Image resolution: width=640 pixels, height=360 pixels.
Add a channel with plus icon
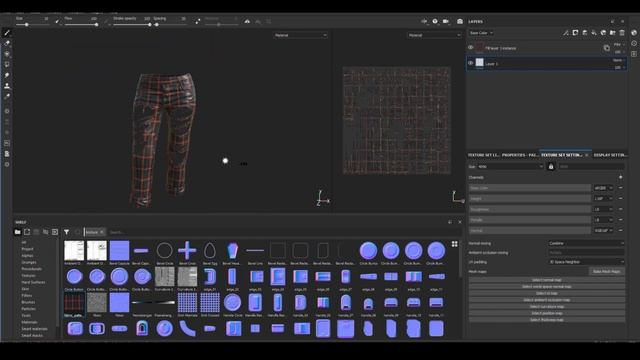(x=620, y=178)
